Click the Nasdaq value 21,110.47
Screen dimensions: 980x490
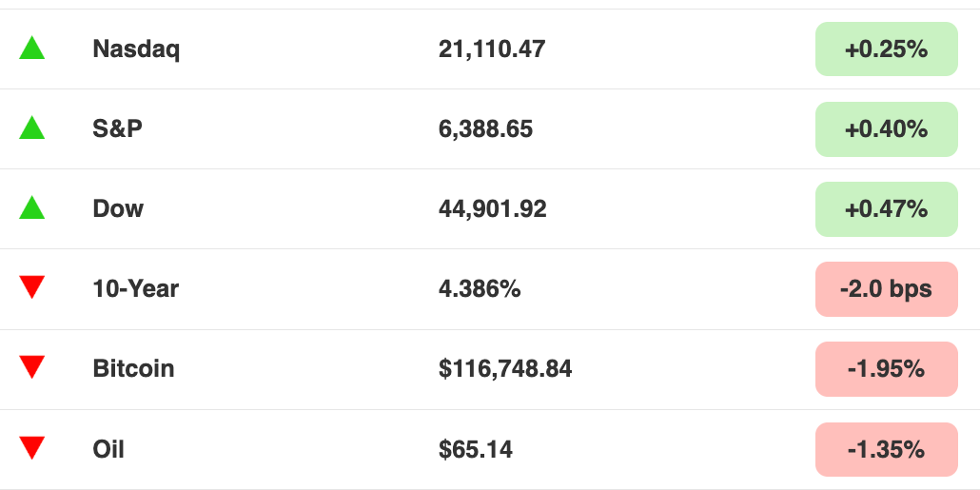[x=492, y=49]
